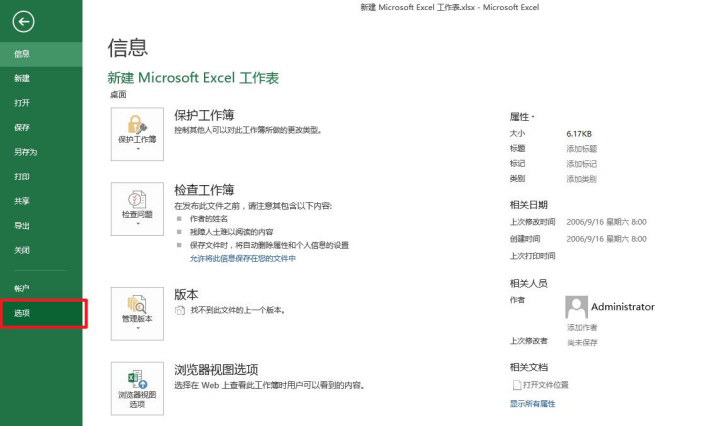719x426 pixels.
Task: Click the 新建 Microsoft Excel 工作表 title
Action: click(x=193, y=78)
